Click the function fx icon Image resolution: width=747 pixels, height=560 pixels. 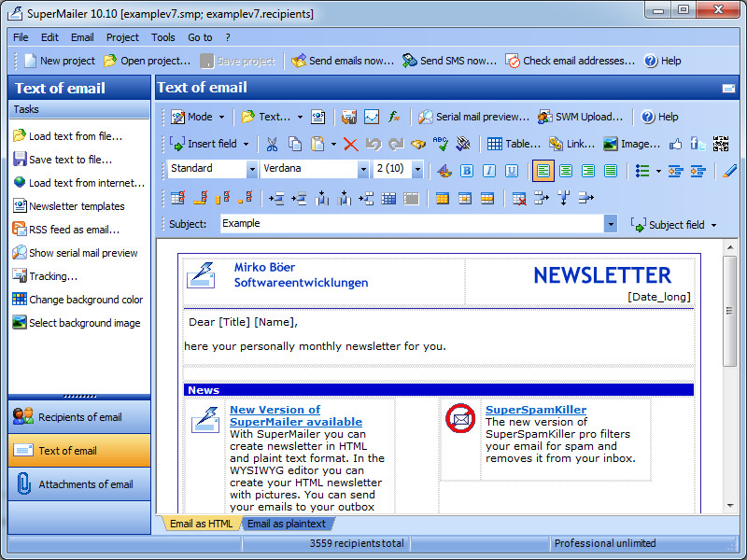tap(394, 117)
